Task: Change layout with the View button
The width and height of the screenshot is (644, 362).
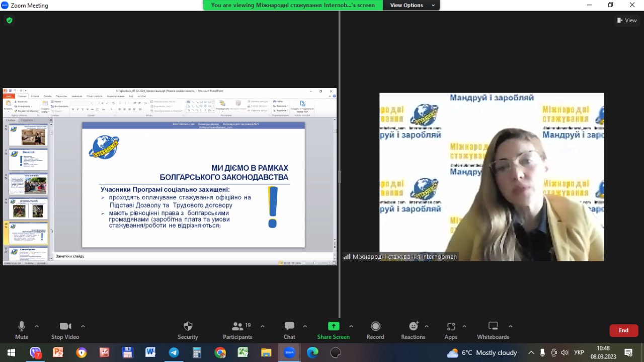Action: coord(627,21)
